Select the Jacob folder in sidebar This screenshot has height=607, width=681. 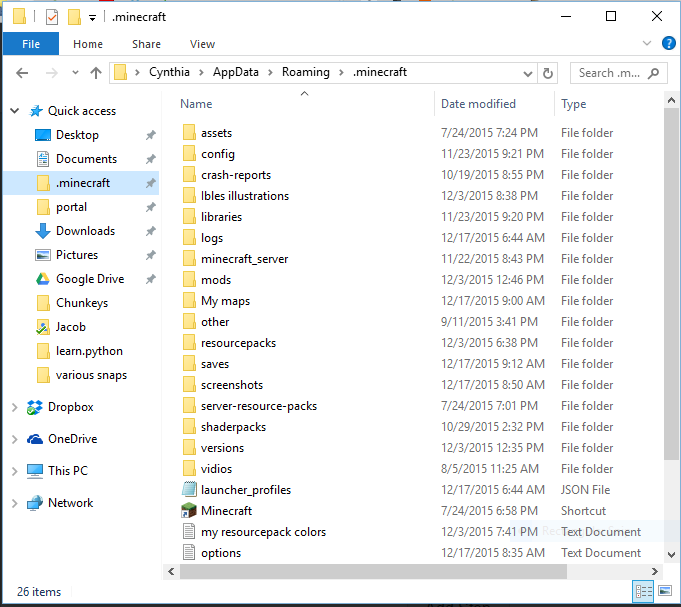tap(70, 327)
